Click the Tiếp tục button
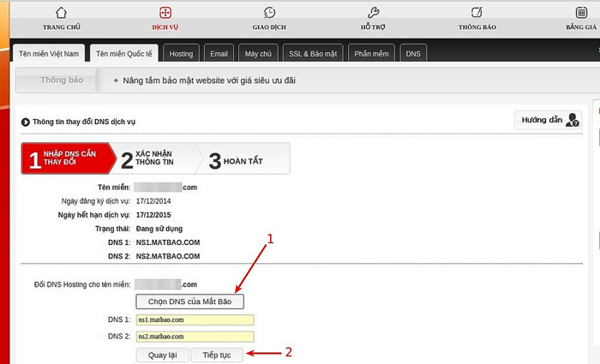Screen dimensions: 600x364 (217, 355)
